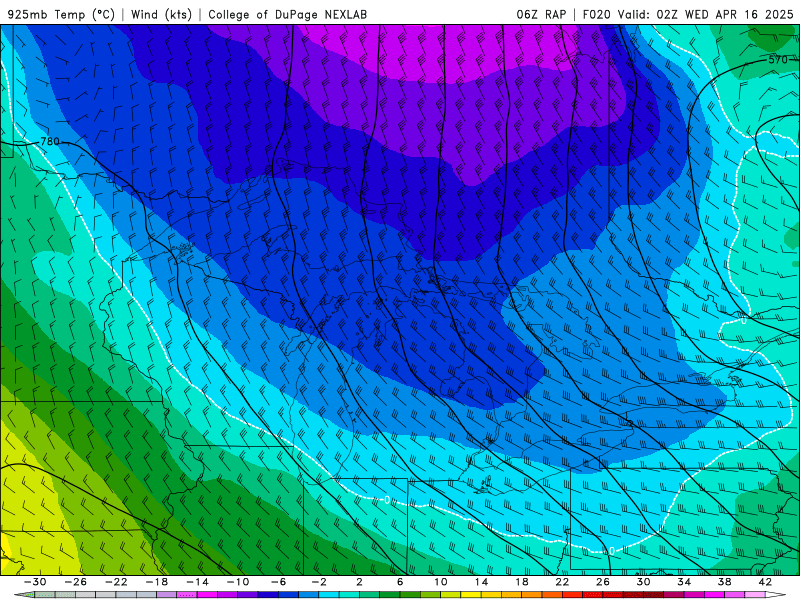This screenshot has height=600, width=800.
Task: Select the 6 value on the color scale
Action: pos(400,582)
